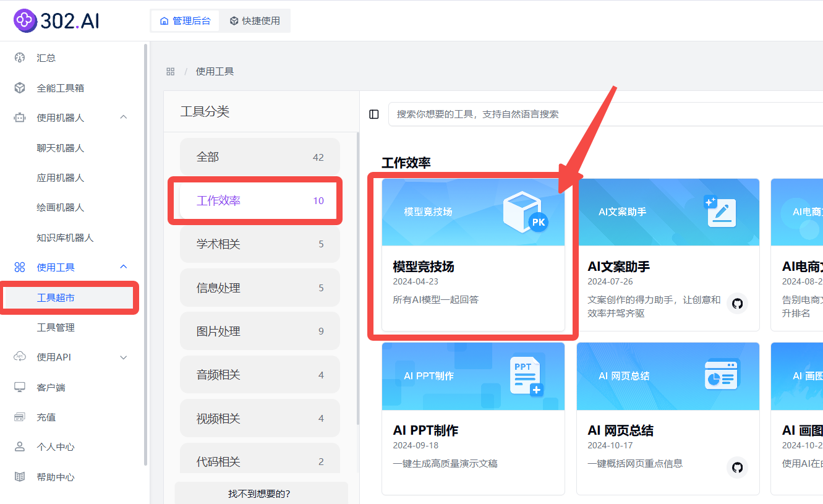Click the breadcrumb grid icon
The image size is (823, 504).
(171, 71)
